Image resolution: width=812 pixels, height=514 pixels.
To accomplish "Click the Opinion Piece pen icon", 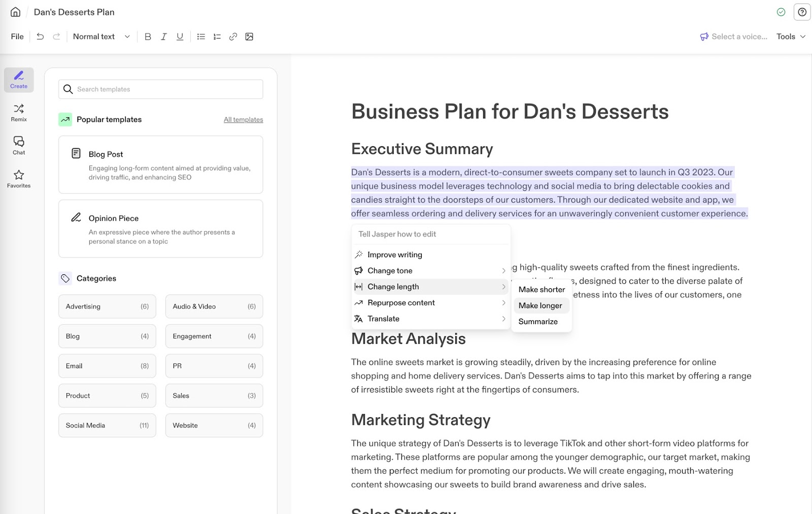I will [x=76, y=217].
